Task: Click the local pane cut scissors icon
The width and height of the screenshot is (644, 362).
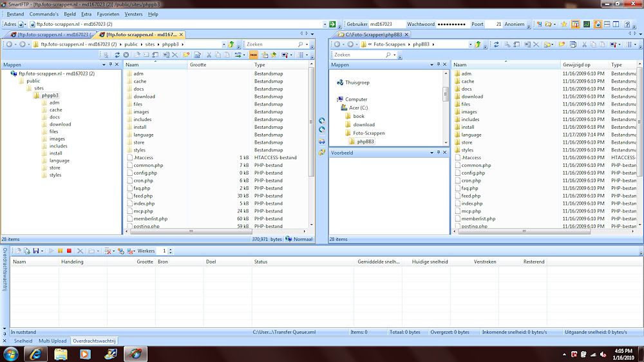Action: point(584,44)
